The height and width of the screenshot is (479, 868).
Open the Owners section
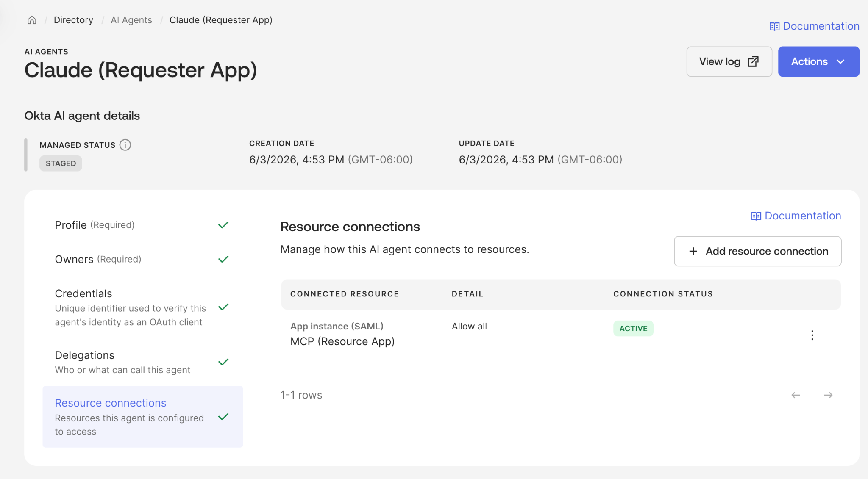point(142,259)
